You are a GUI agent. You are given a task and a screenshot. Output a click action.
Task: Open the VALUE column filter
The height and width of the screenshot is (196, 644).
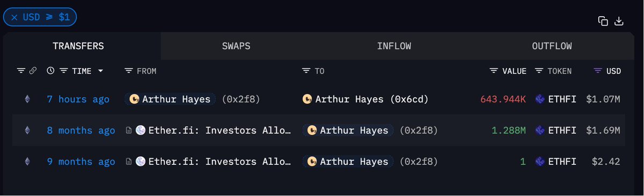pos(494,71)
